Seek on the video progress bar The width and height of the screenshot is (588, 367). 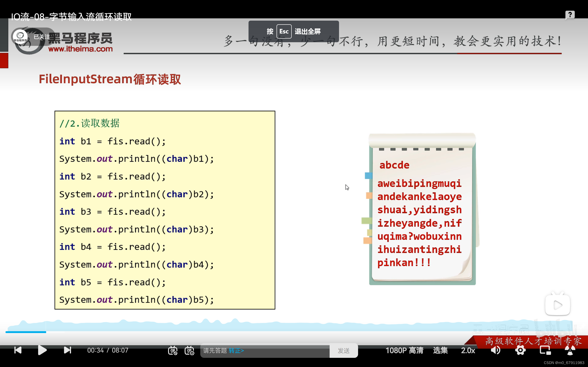point(291,332)
